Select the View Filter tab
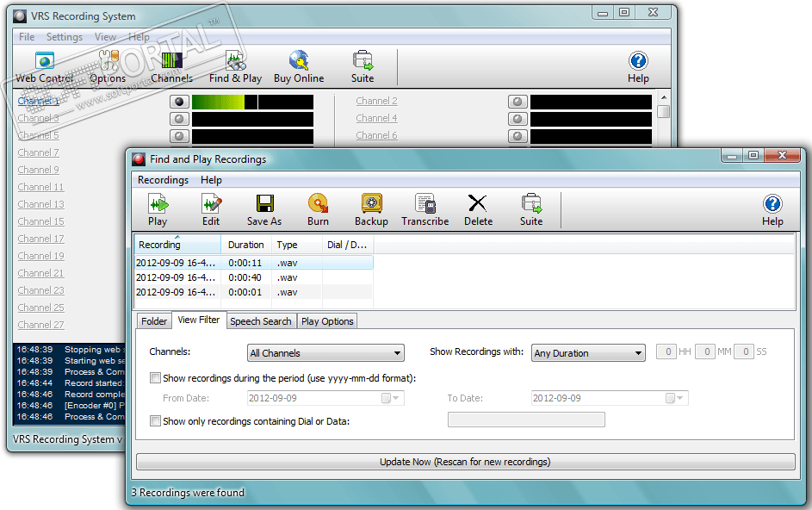Screen dimensions: 812x510 (199, 320)
